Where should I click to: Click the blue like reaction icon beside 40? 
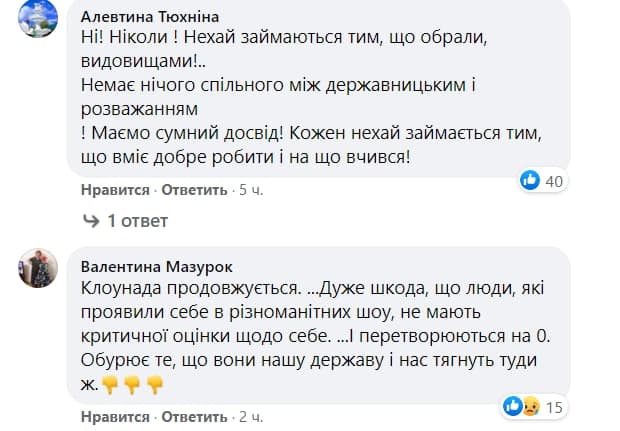click(530, 180)
